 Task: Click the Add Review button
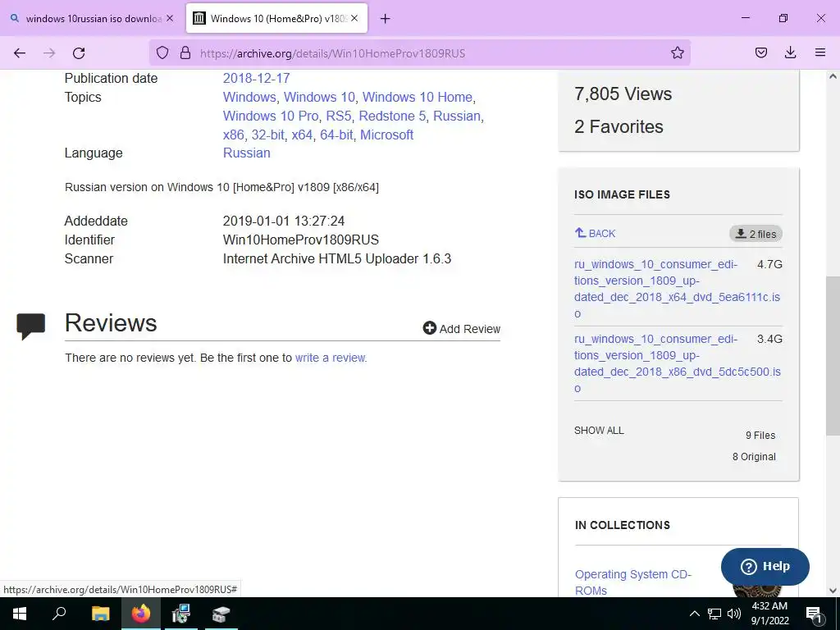click(x=461, y=328)
